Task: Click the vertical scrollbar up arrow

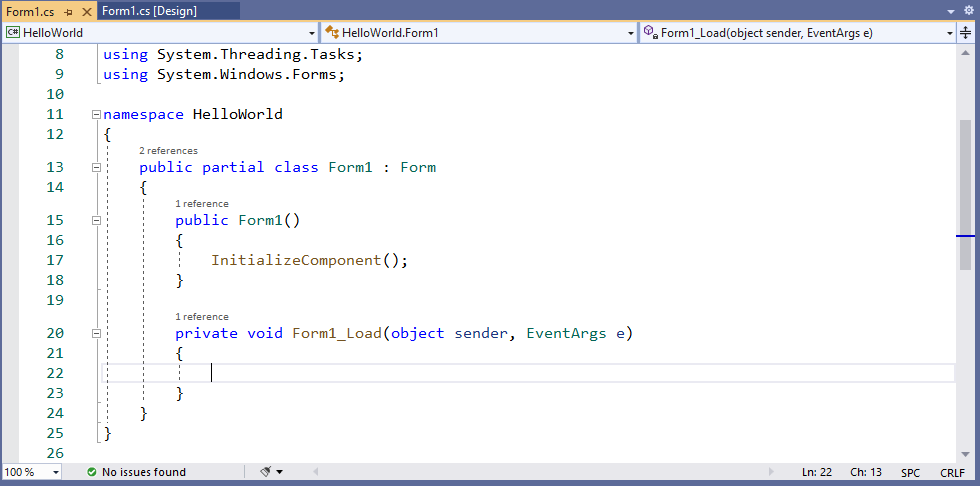Action: click(966, 54)
